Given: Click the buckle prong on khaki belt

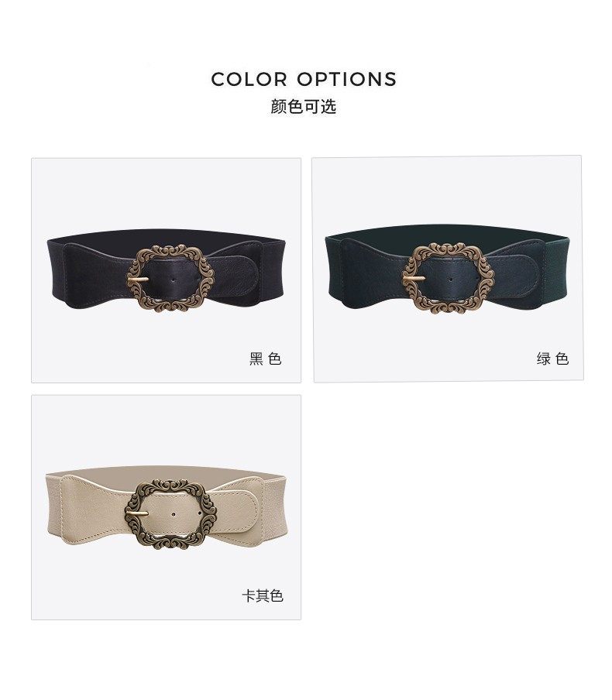Looking at the screenshot, I should [137, 514].
